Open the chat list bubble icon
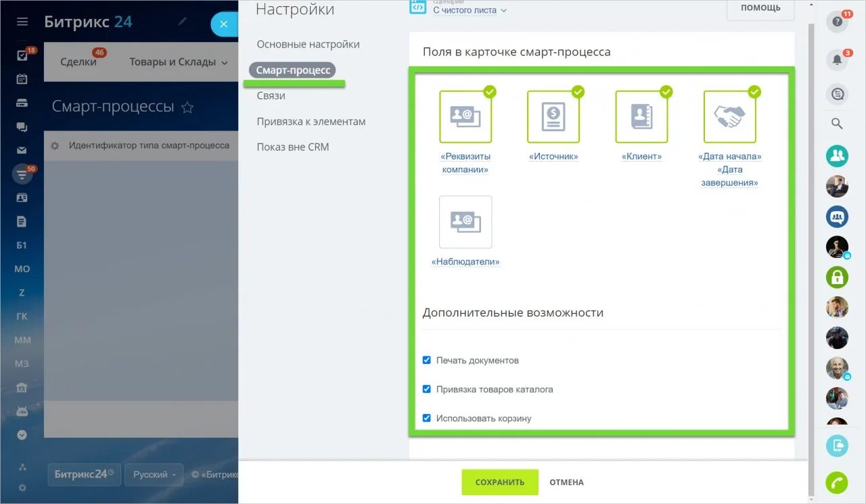Screen dimensions: 866x504 click(837, 95)
